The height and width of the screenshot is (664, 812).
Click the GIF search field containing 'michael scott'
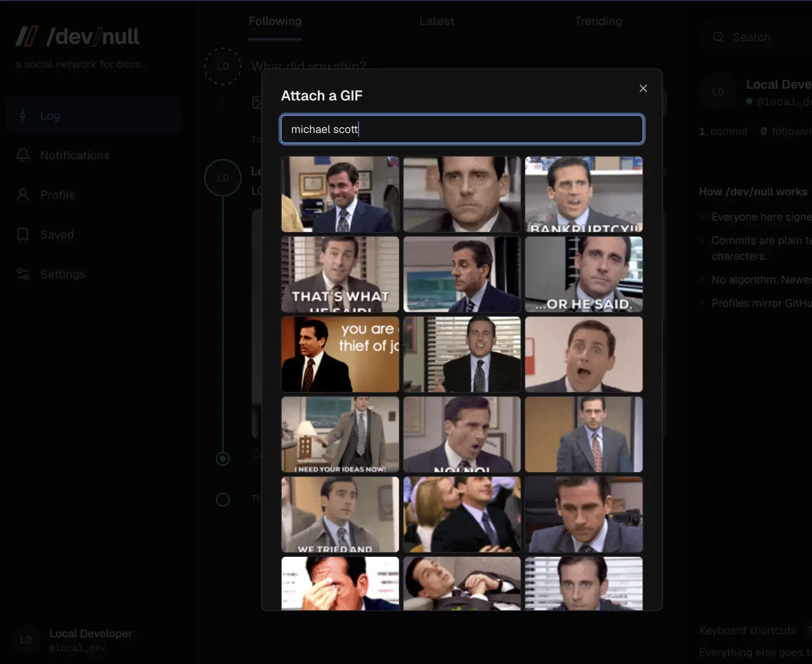click(x=462, y=129)
